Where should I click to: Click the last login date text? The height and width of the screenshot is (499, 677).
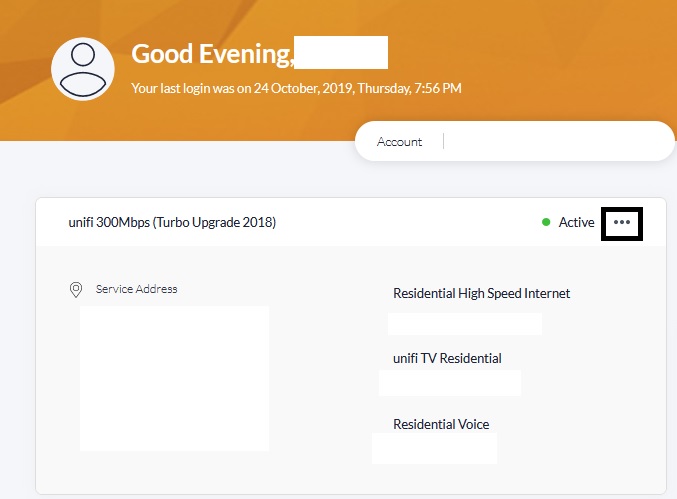[296, 88]
